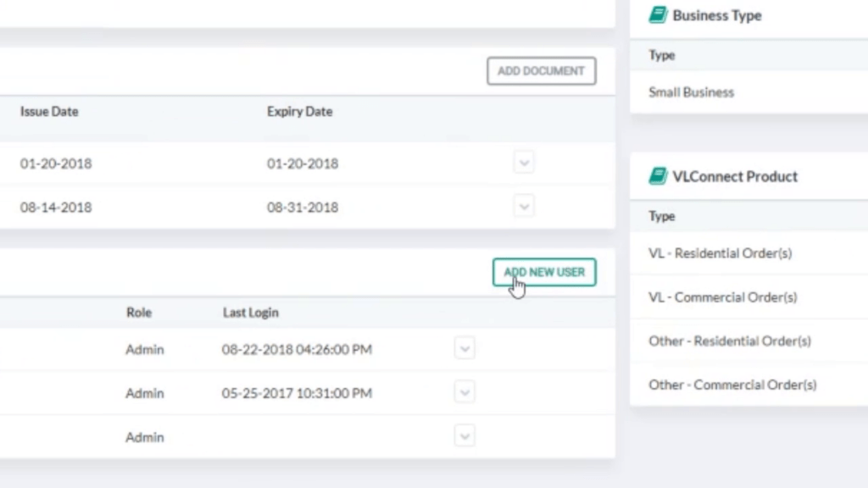Select last login 08-22-2018 04:26:00 PM
Image resolution: width=868 pixels, height=488 pixels.
point(297,349)
